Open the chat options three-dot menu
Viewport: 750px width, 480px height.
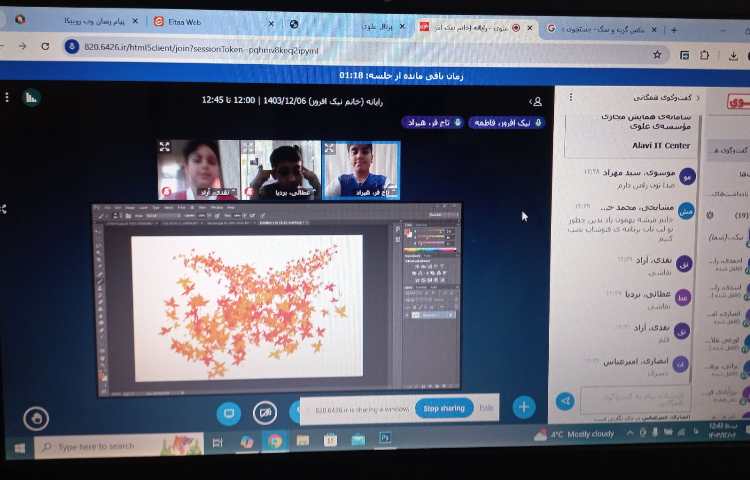571,97
